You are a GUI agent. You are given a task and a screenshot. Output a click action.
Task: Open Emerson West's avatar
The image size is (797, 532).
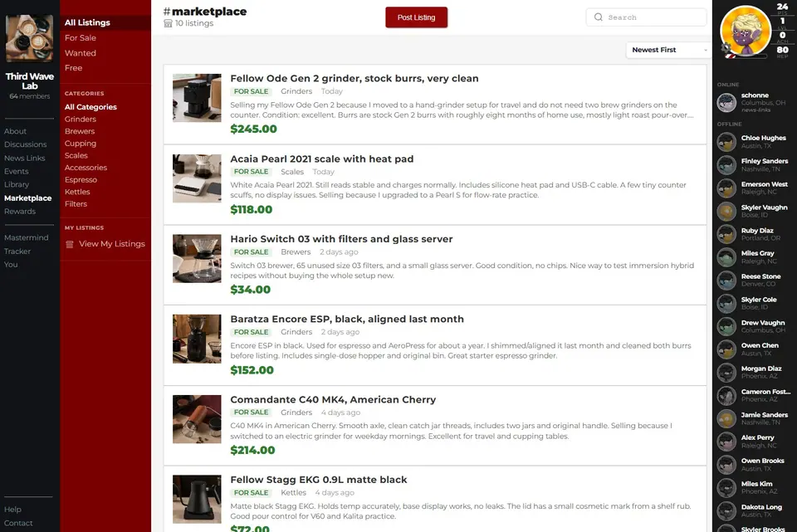[726, 188]
